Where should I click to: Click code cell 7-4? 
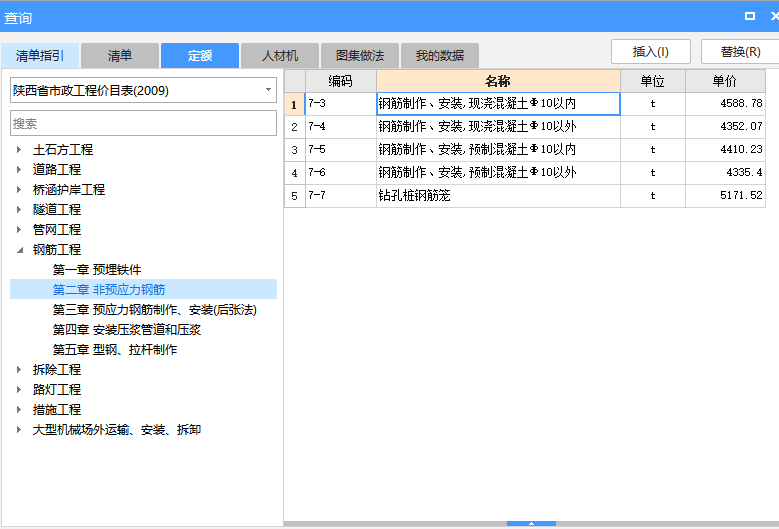click(x=341, y=127)
